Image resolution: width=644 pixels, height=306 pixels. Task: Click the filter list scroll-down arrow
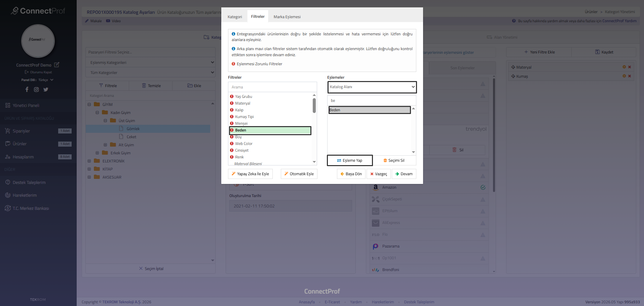[x=314, y=162]
